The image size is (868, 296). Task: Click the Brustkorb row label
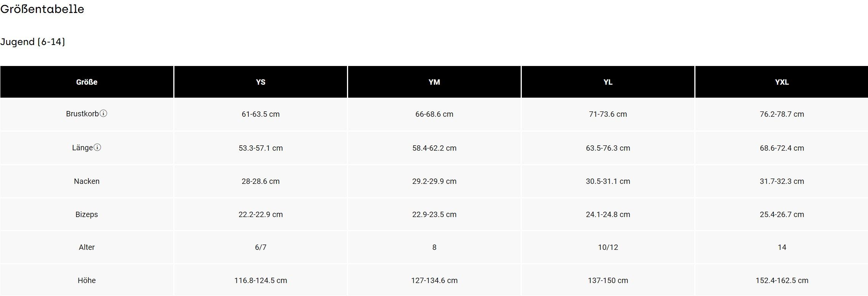tap(82, 114)
